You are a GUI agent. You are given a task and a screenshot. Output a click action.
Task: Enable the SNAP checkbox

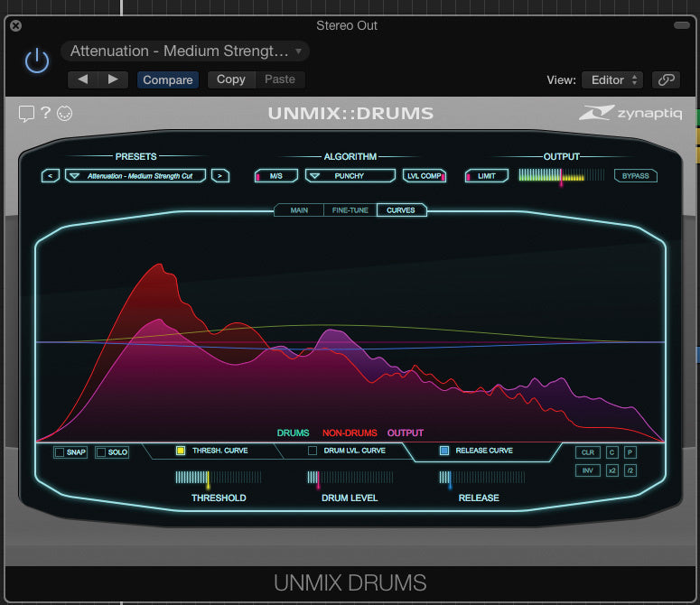60,452
